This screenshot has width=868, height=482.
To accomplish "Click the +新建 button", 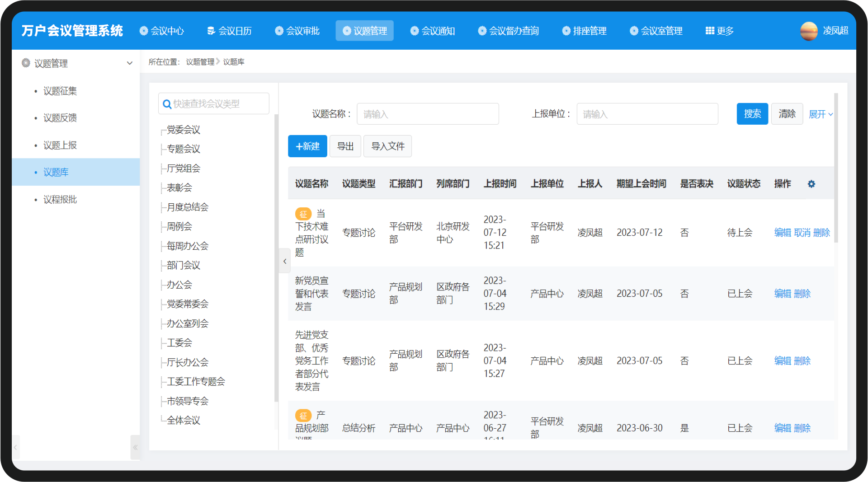I will [x=307, y=146].
